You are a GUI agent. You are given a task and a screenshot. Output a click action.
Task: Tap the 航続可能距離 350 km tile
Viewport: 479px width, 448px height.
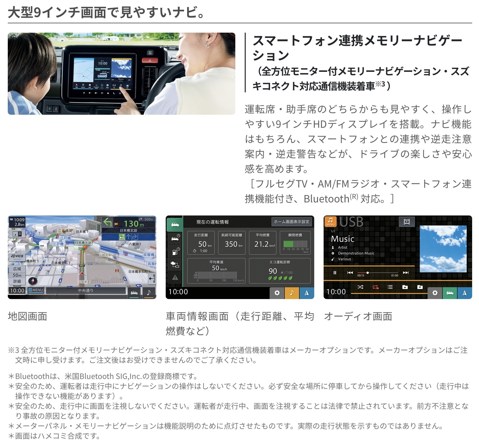[232, 243]
